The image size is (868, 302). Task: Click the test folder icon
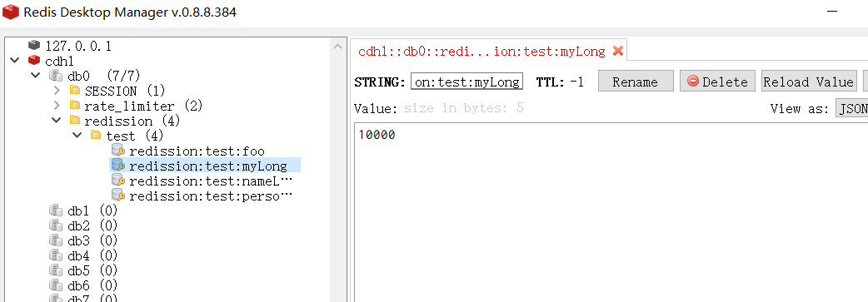(x=96, y=135)
